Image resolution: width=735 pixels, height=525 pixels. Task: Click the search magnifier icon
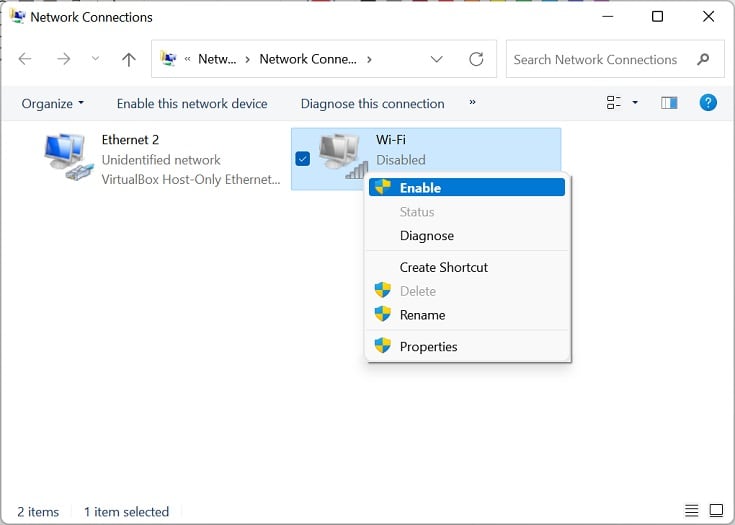pyautogui.click(x=703, y=60)
